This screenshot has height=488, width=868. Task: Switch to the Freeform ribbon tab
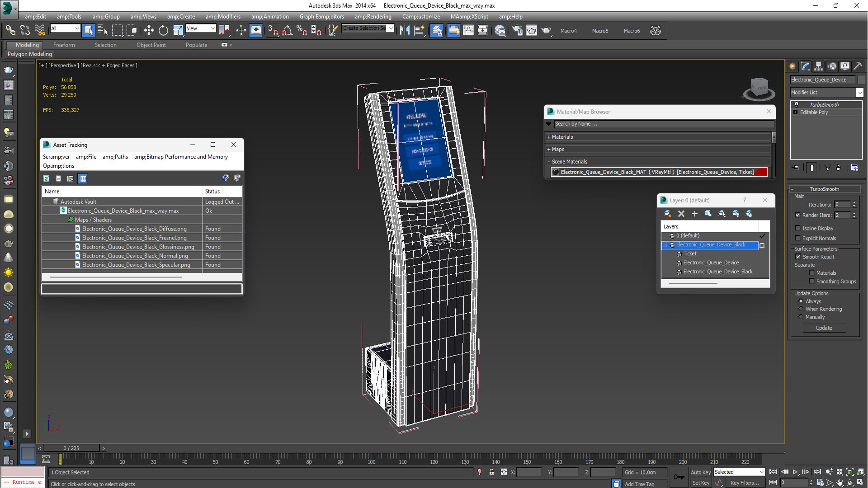pos(64,45)
